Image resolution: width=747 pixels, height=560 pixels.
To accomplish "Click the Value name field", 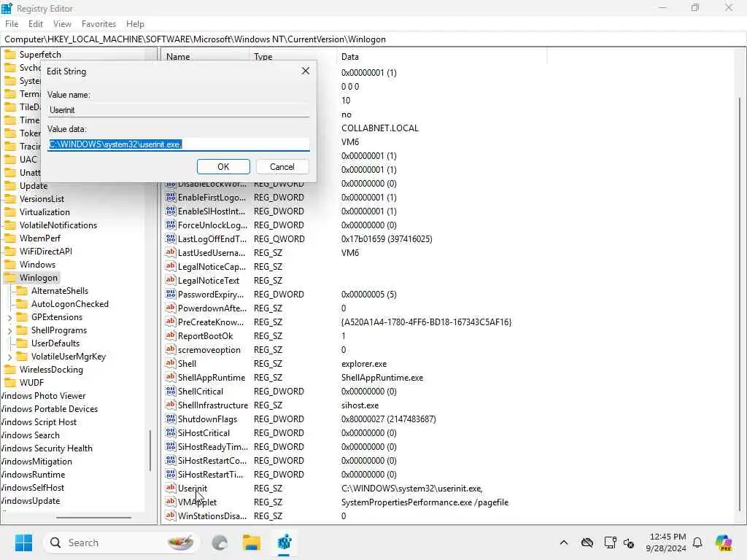I will click(179, 110).
